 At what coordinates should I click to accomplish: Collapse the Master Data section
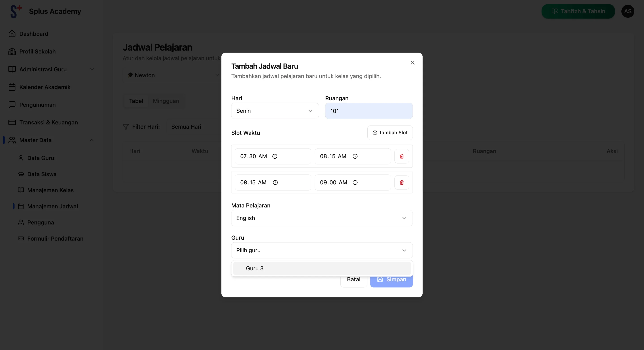pos(91,140)
